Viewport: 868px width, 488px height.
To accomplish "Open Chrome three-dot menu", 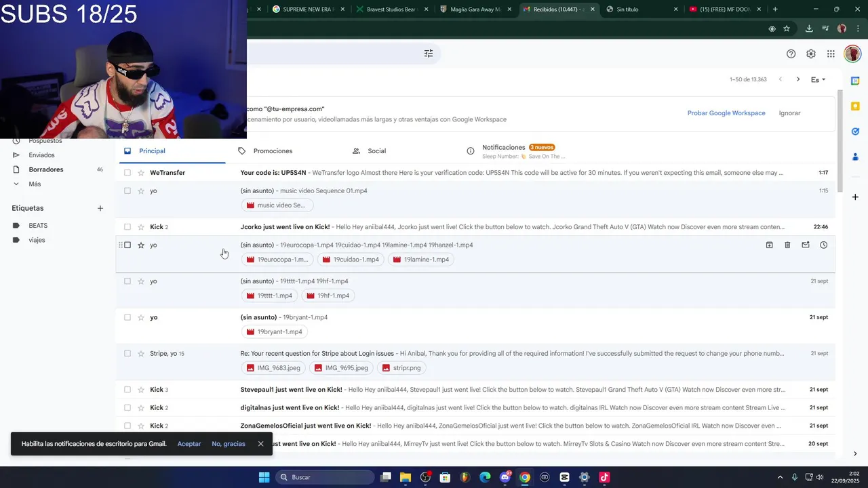I will click(856, 28).
